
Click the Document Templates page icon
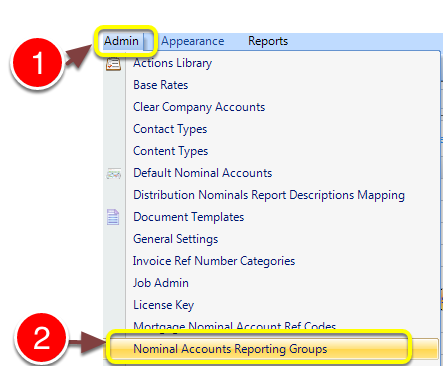coord(113,217)
